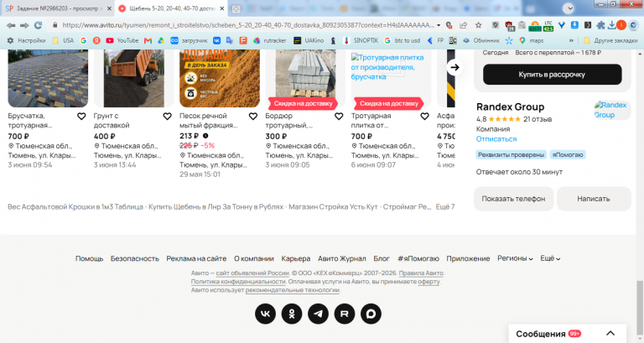Show next listings with carousel arrow
The width and height of the screenshot is (644, 343).
coord(454,67)
